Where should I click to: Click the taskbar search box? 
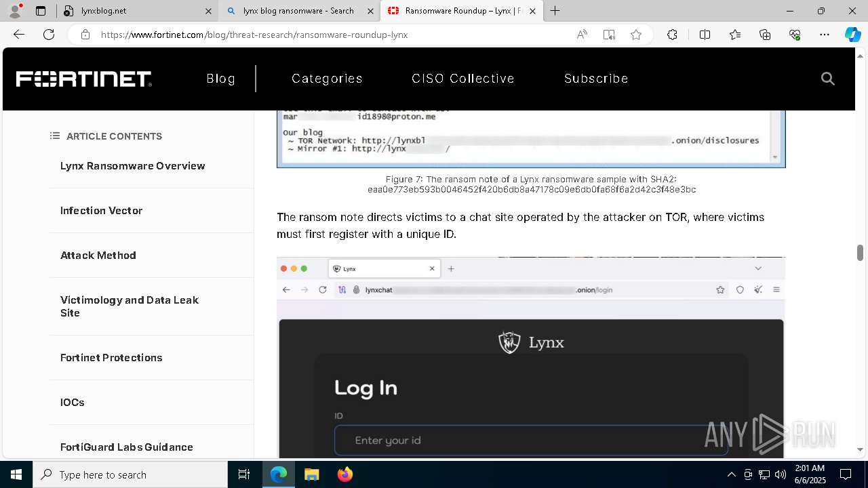click(130, 474)
